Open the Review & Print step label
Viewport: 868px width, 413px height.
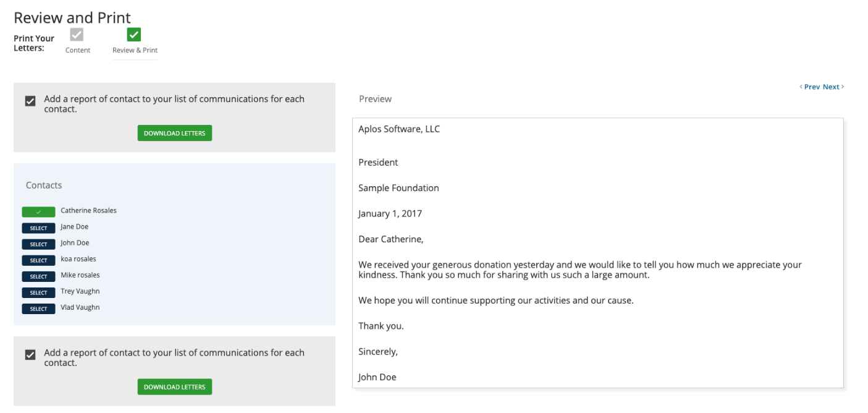(135, 50)
